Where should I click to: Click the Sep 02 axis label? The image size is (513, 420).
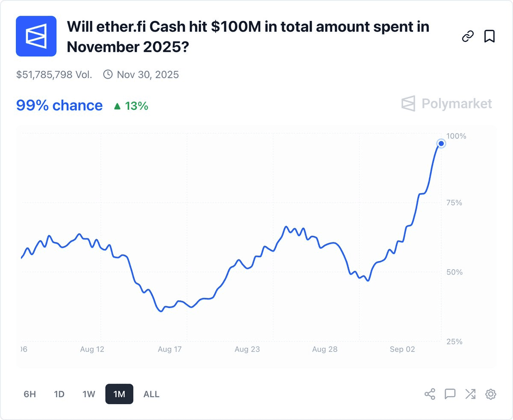(402, 349)
